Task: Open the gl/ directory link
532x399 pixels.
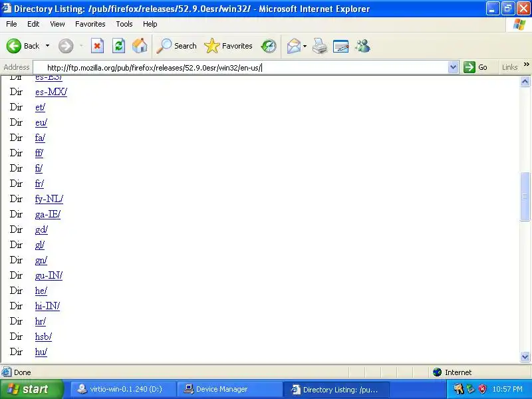Action: [40, 245]
